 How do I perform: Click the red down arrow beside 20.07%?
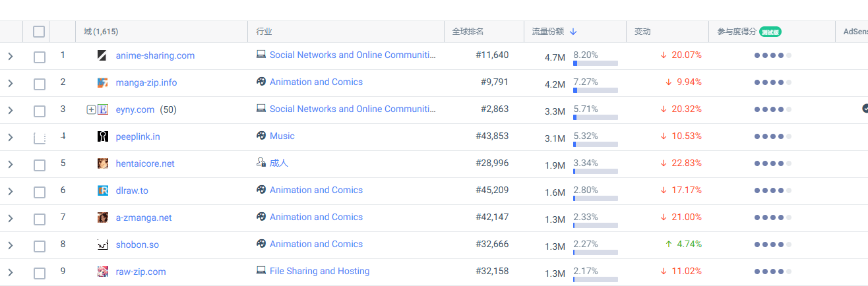pyautogui.click(x=664, y=55)
